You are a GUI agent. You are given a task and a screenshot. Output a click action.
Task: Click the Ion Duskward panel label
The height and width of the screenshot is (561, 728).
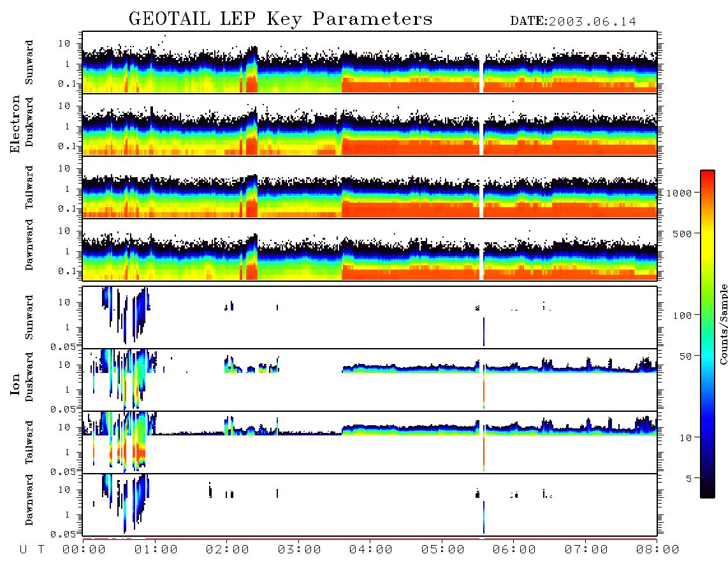point(29,377)
